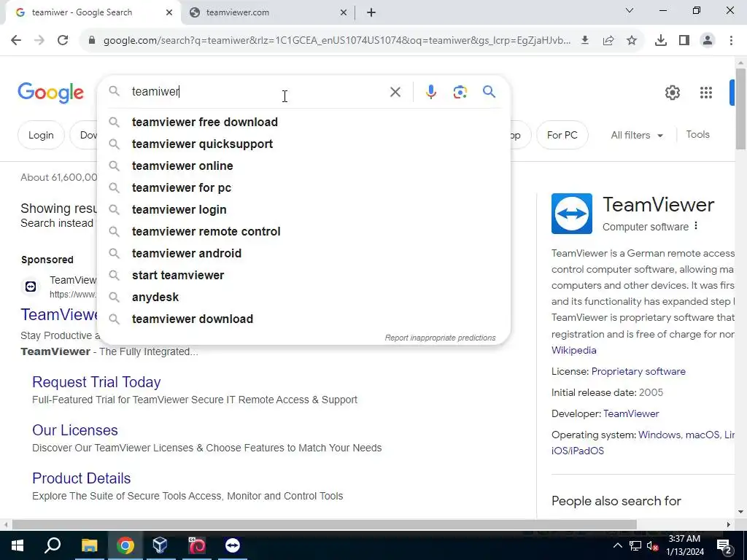The image size is (747, 560).
Task: Choose suggestion teamviewer android
Action: tap(304, 253)
